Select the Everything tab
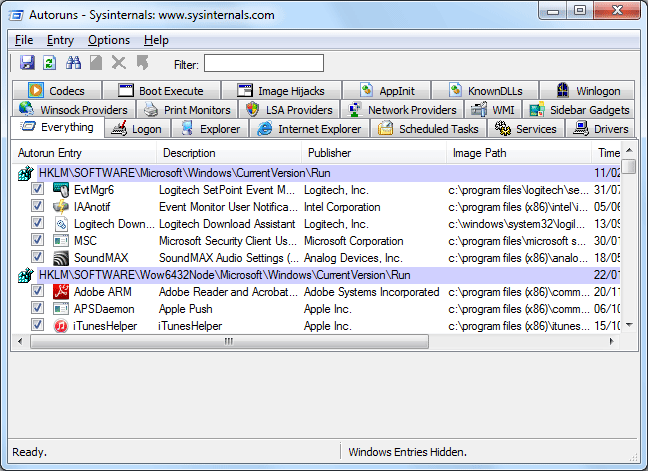This screenshot has height=471, width=648. pos(57,127)
